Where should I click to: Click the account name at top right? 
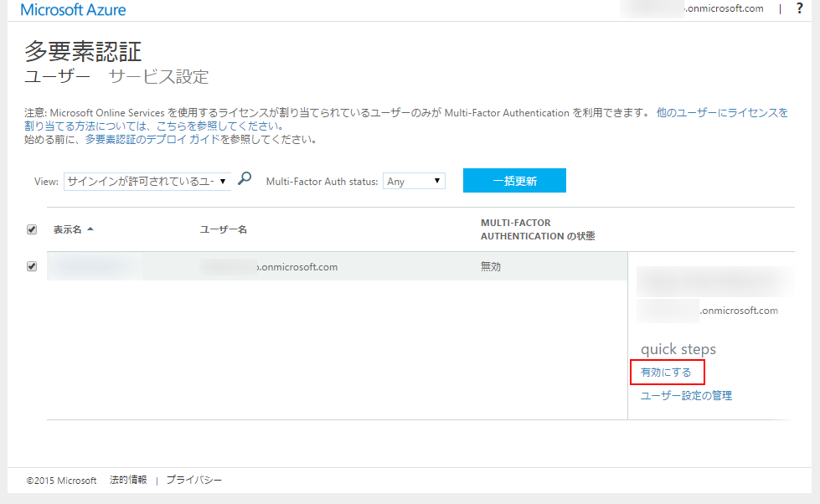692,8
